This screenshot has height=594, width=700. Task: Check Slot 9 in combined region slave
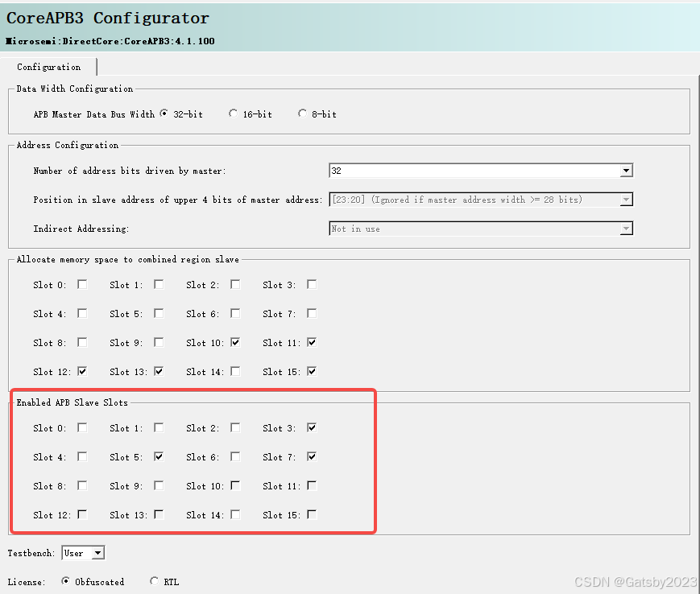coord(159,343)
